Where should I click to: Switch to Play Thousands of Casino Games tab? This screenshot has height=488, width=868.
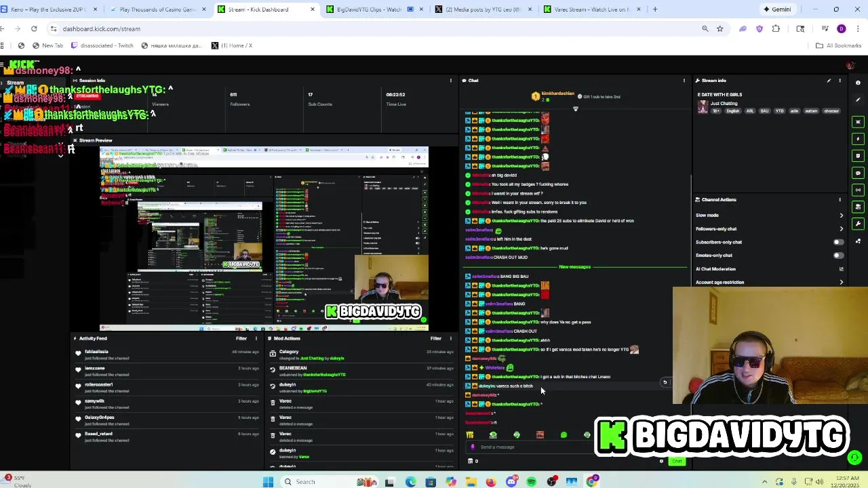coord(157,9)
